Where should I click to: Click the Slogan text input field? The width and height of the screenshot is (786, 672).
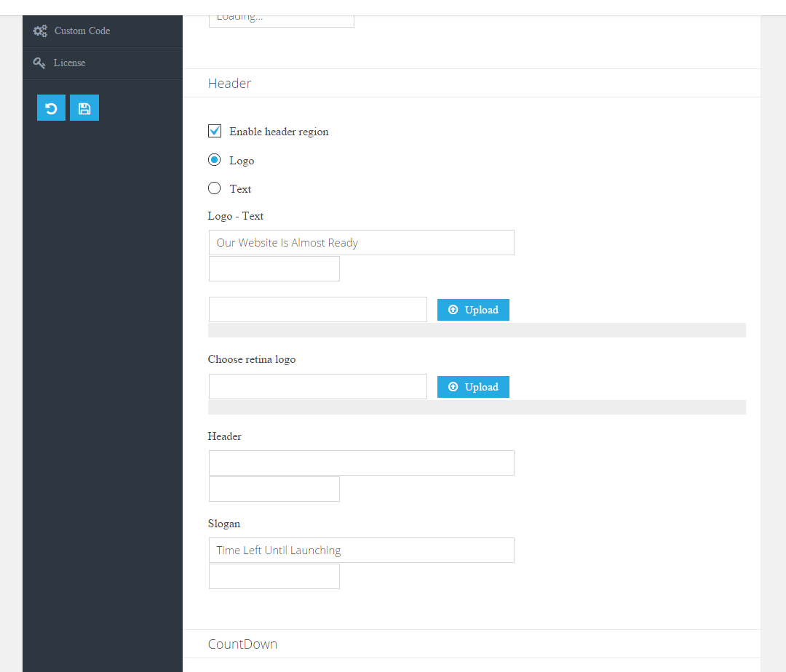[x=361, y=551]
